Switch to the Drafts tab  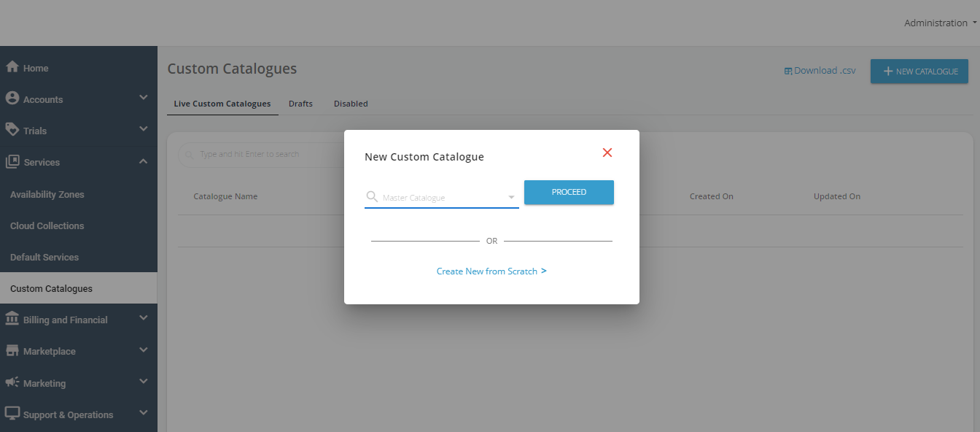pyautogui.click(x=300, y=103)
